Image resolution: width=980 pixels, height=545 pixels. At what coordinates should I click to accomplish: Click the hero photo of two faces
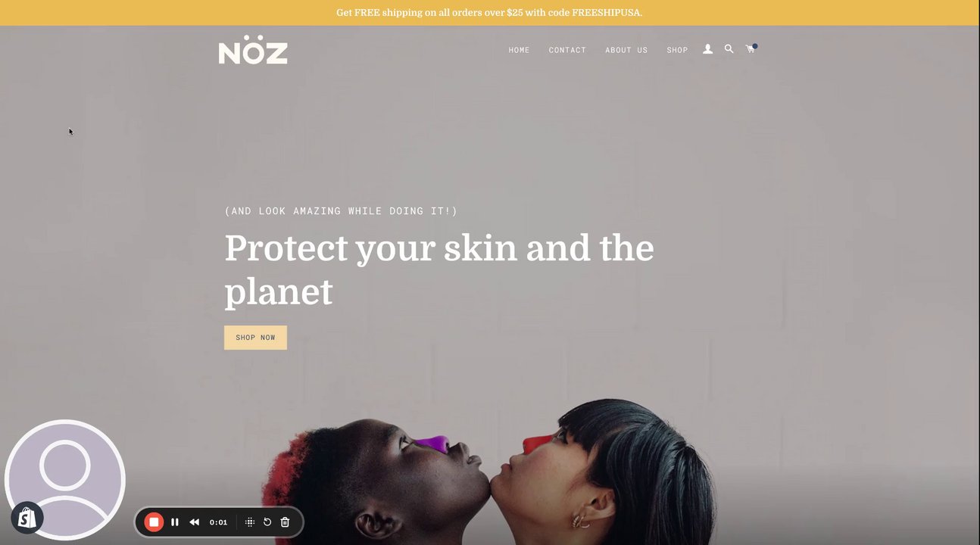489,471
